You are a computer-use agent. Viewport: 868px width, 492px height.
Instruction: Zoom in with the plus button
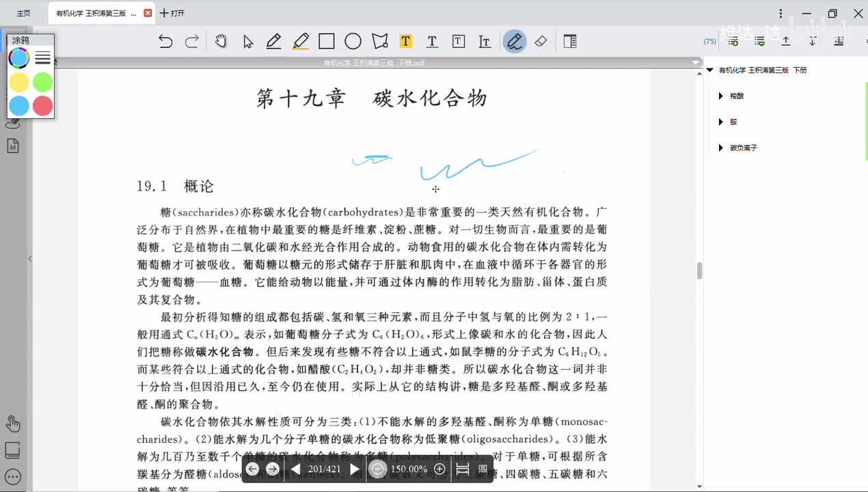(x=439, y=469)
